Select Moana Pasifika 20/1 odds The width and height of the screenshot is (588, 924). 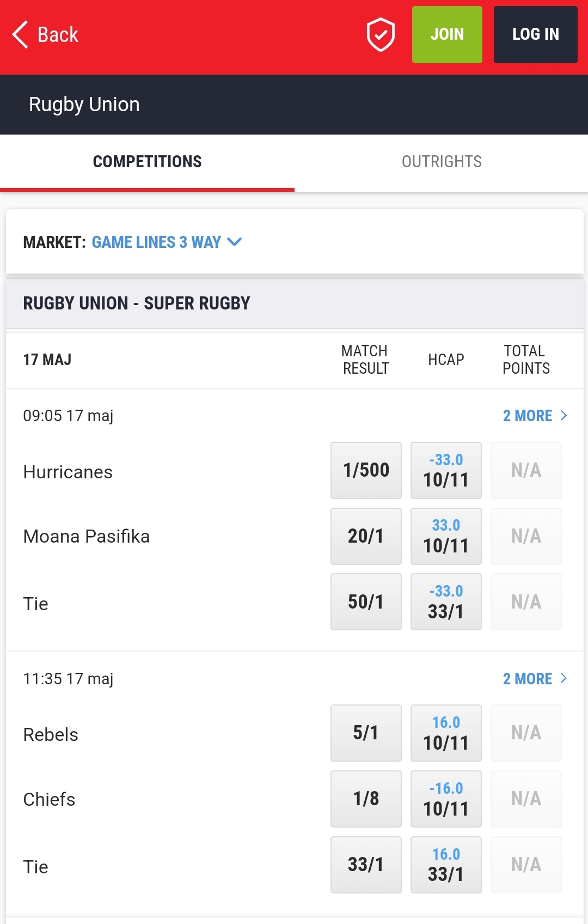pos(365,536)
